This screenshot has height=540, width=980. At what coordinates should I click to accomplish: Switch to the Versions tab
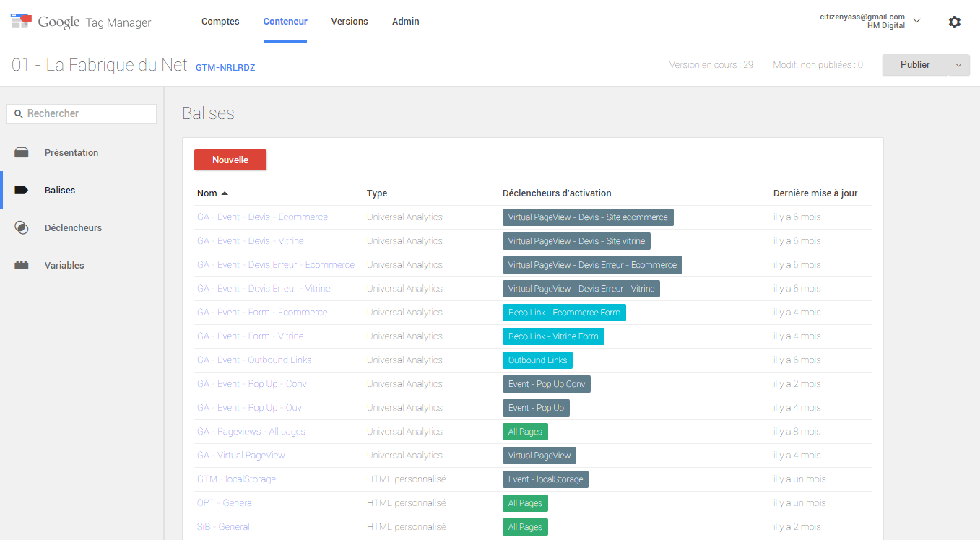click(350, 22)
